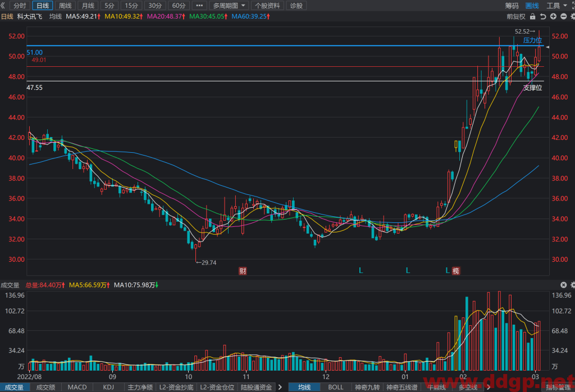The height and width of the screenshot is (392, 575).
Task: Switch main indicator to 牛熊线
Action: [436, 388]
